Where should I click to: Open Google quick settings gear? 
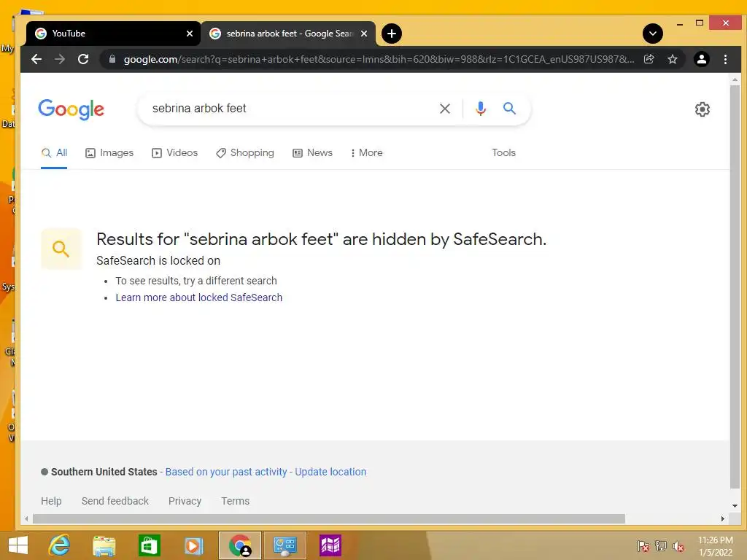coord(702,109)
